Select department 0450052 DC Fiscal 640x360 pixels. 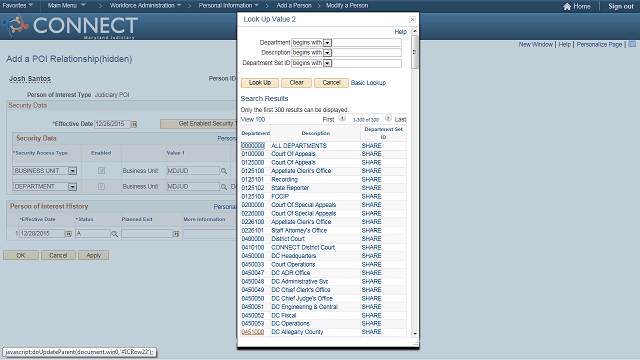tap(253, 316)
